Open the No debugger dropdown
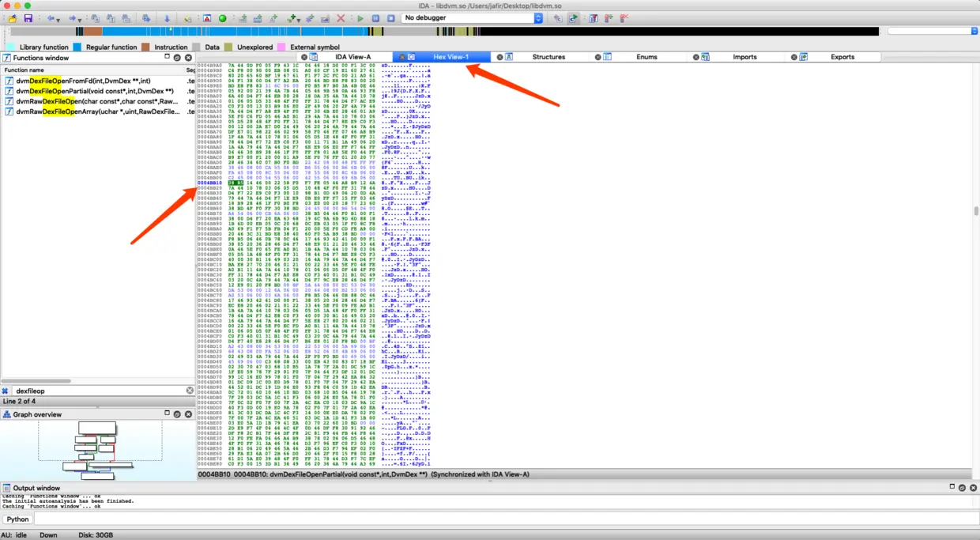The height and width of the screenshot is (540, 980). pos(472,17)
